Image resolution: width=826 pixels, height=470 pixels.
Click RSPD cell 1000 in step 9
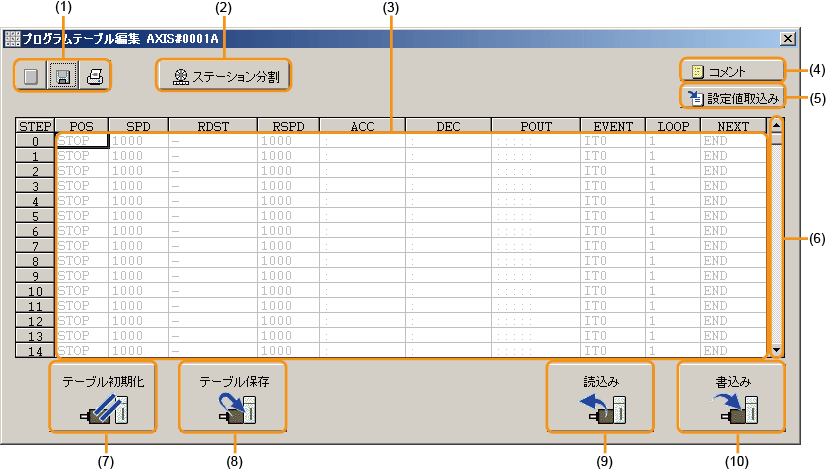pyautogui.click(x=289, y=276)
